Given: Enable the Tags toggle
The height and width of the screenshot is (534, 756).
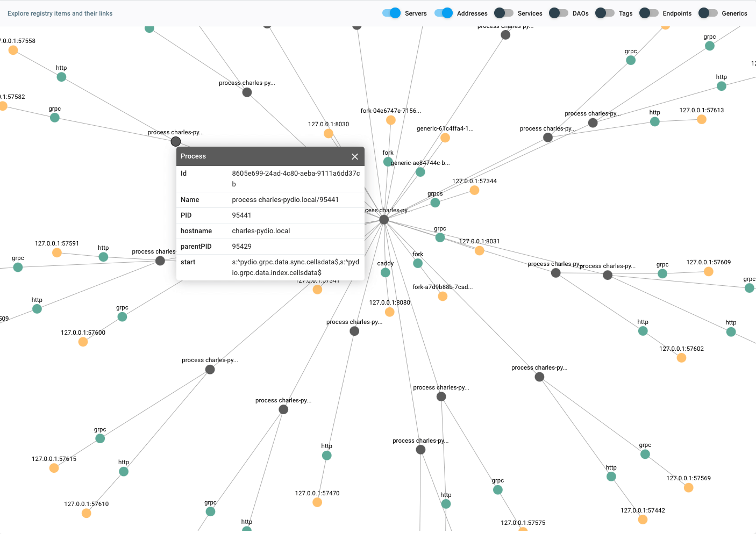Looking at the screenshot, I should click(x=605, y=13).
